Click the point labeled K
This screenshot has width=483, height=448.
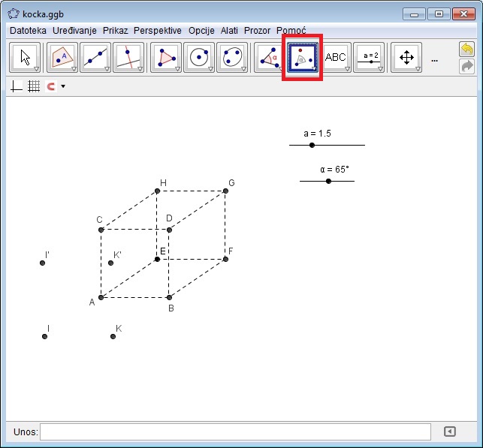(113, 337)
